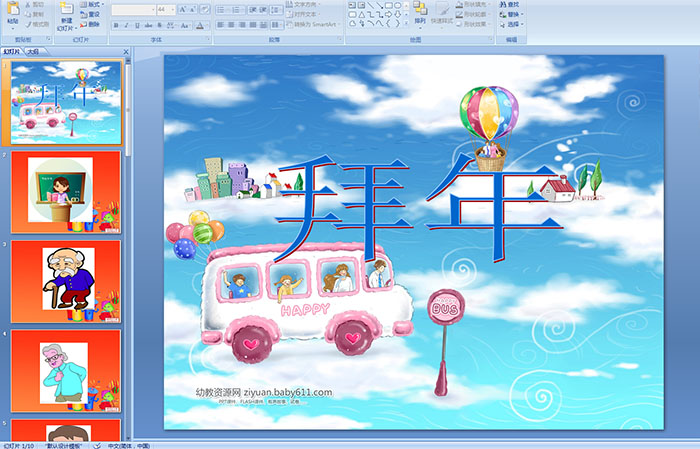
Task: Switch to the Slides (幻灯片) tab
Action: [12, 50]
